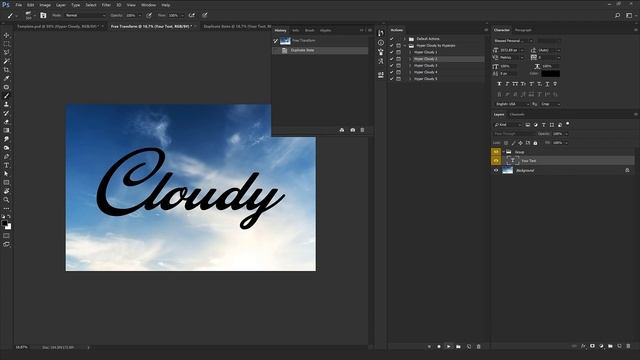Screen dimensions: 640x360
Task: Click the foreground color swatch
Action: (4, 223)
